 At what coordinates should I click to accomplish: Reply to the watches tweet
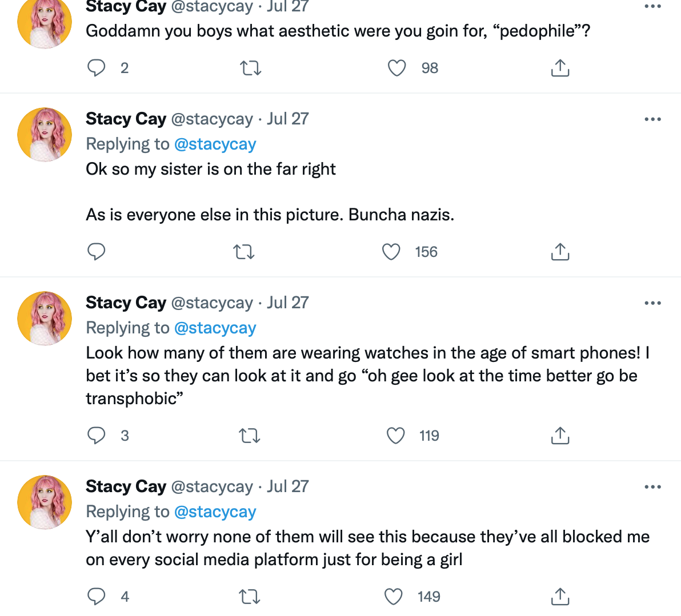tap(97, 436)
